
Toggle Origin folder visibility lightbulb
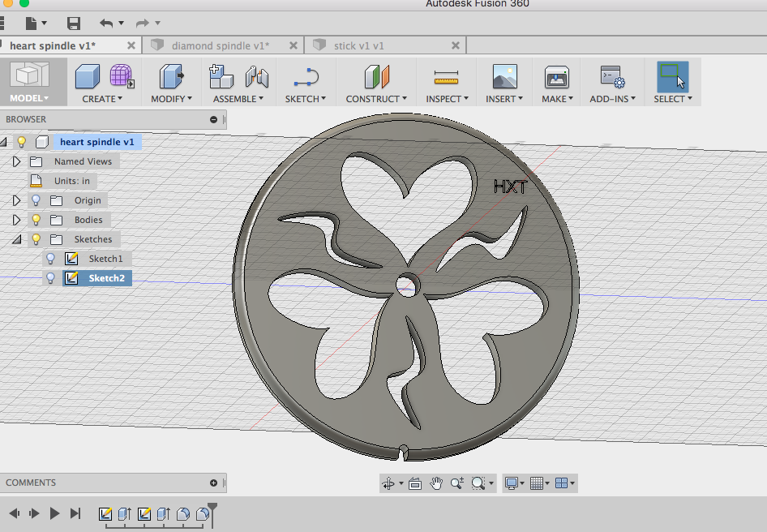point(36,200)
